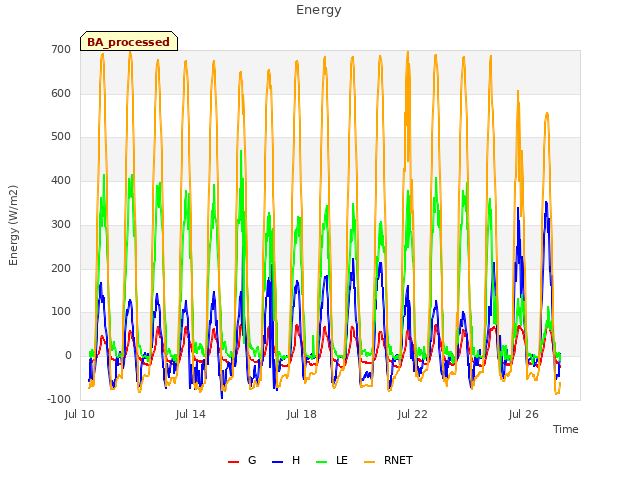The image size is (640, 480).
Task: Click the Jul 10 x-axis label
Action: [x=80, y=415]
